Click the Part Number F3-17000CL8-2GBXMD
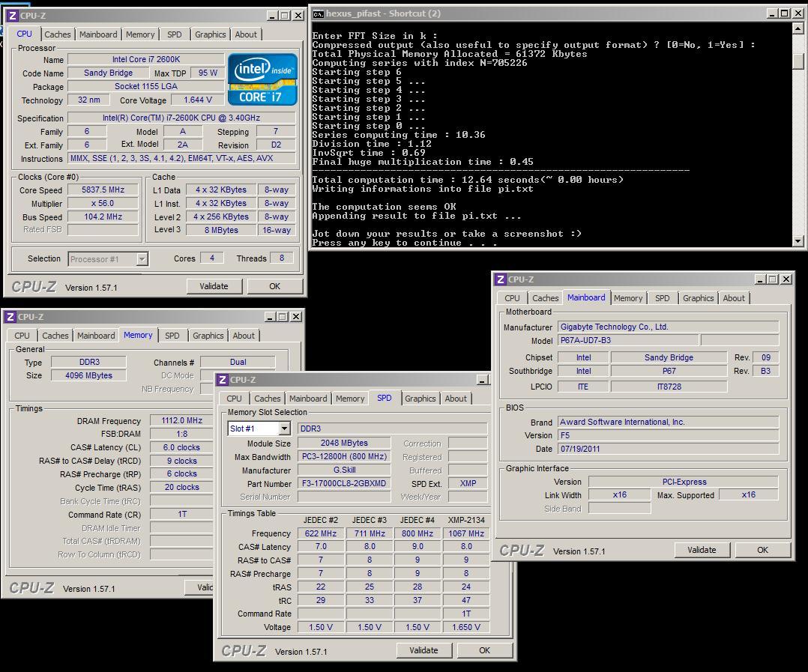The height and width of the screenshot is (672, 808). 344,483
